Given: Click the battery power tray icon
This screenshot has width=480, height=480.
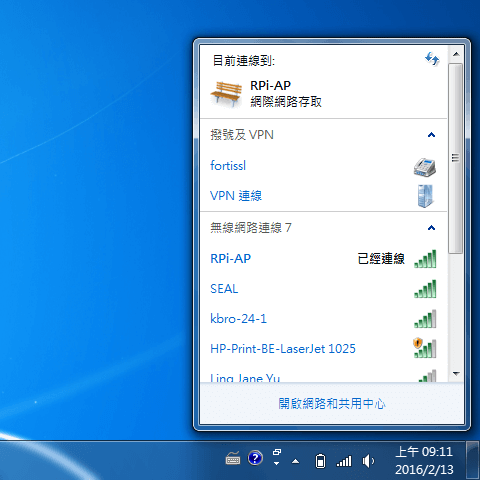Looking at the screenshot, I should 320,461.
